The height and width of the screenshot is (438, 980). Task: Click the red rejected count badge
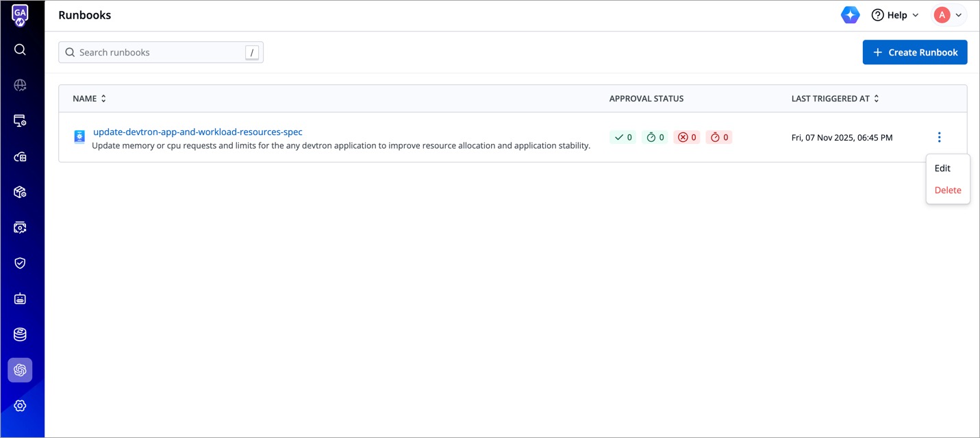click(686, 137)
